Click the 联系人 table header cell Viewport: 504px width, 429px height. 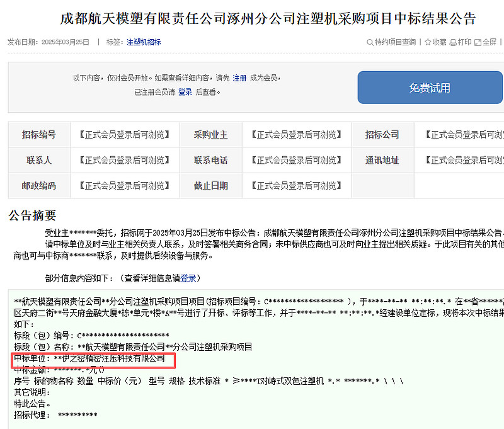coord(39,160)
